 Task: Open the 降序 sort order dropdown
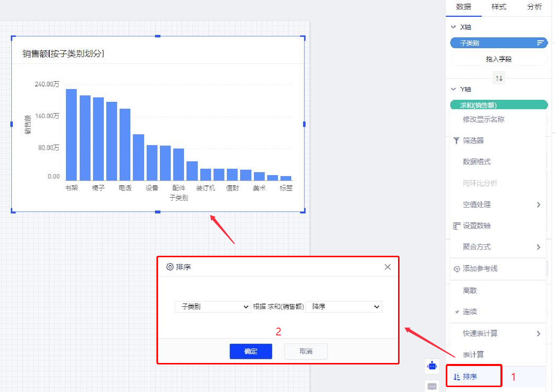pyautogui.click(x=344, y=306)
